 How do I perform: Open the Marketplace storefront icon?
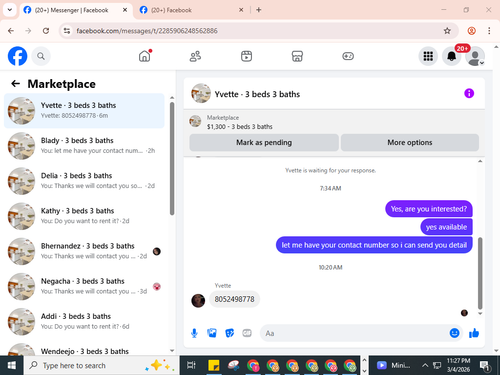point(297,56)
